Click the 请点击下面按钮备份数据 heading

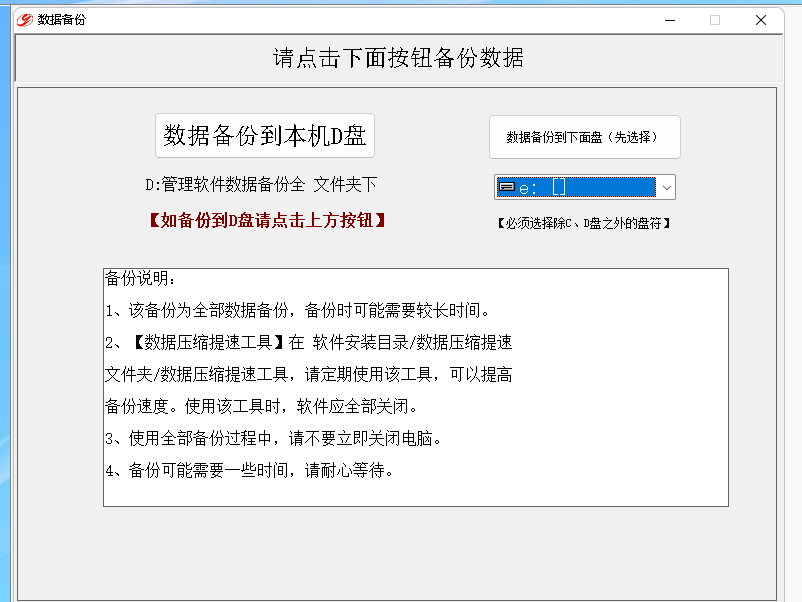398,58
